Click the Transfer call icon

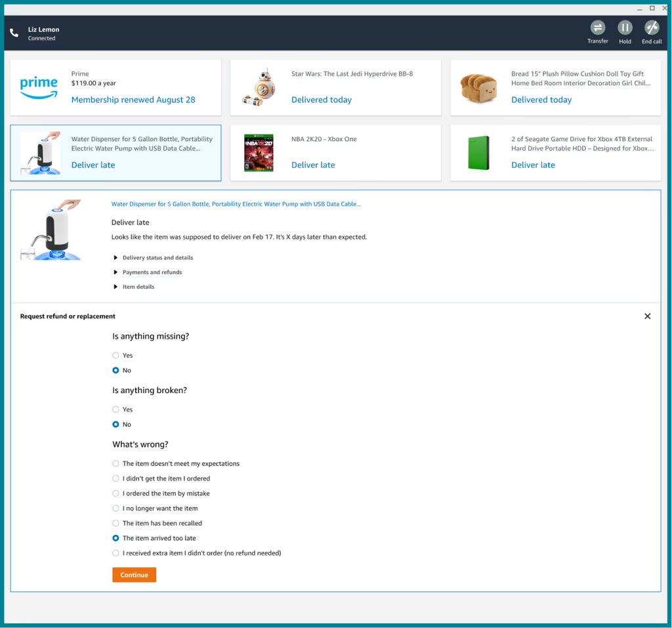click(597, 28)
